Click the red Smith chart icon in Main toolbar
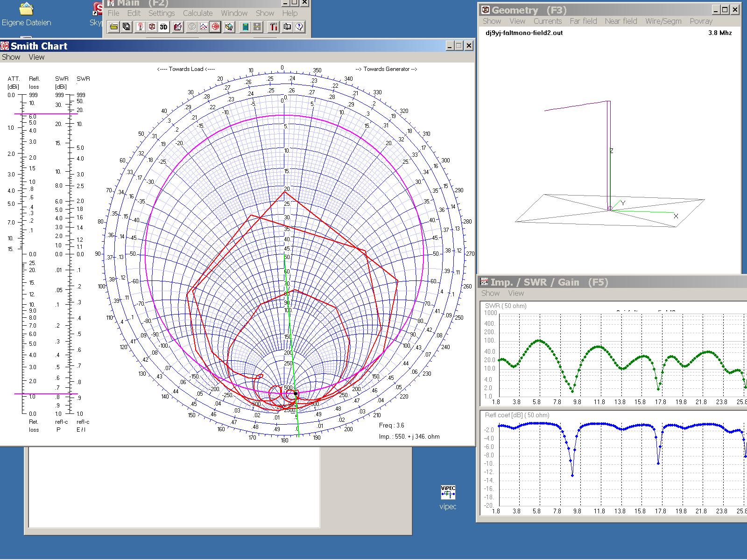 [x=215, y=27]
